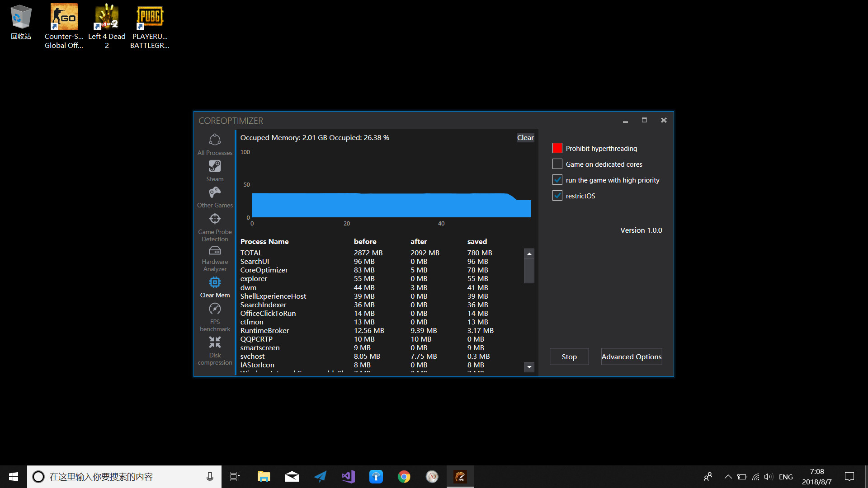Viewport: 868px width, 488px height.
Task: Open the Disk compression feature
Action: pyautogui.click(x=215, y=348)
